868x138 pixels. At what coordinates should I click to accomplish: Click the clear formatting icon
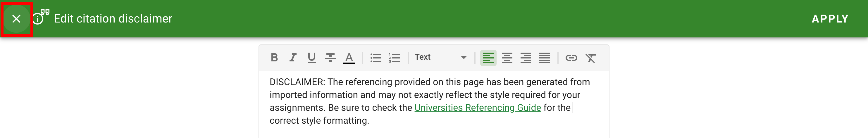tap(590, 58)
